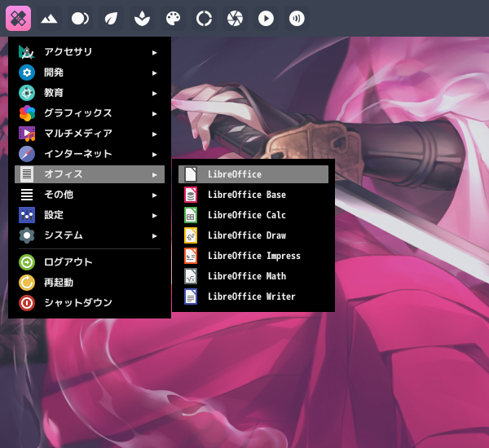The width and height of the screenshot is (489, 448).
Task: Click the オフィス submenu arrow
Action: point(154,175)
